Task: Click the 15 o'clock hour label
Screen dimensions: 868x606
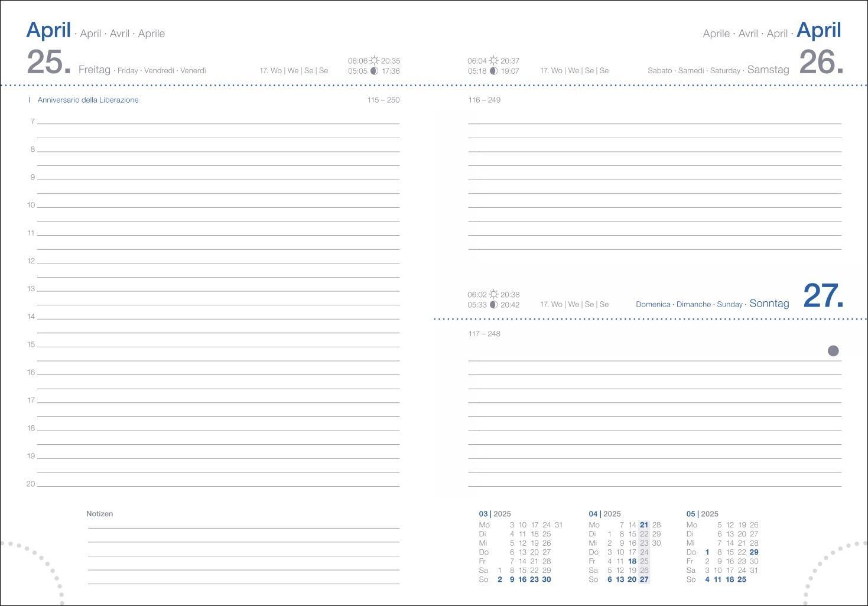Action: click(31, 344)
